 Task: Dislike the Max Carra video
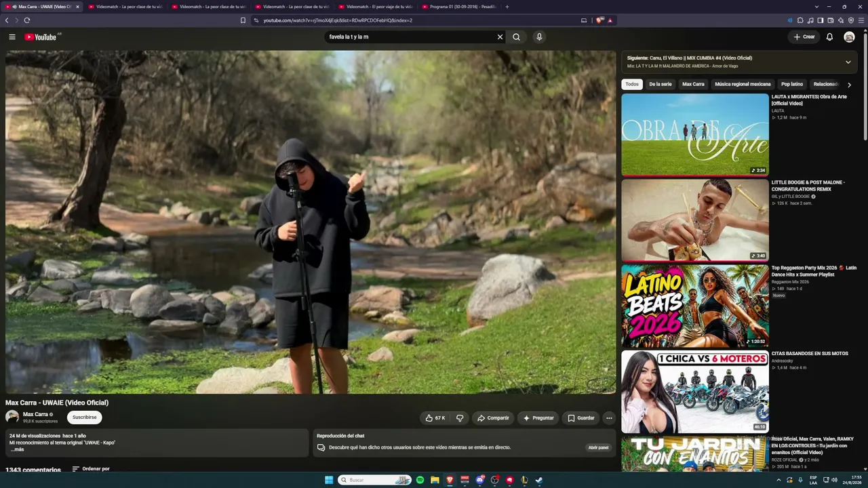[x=459, y=418]
